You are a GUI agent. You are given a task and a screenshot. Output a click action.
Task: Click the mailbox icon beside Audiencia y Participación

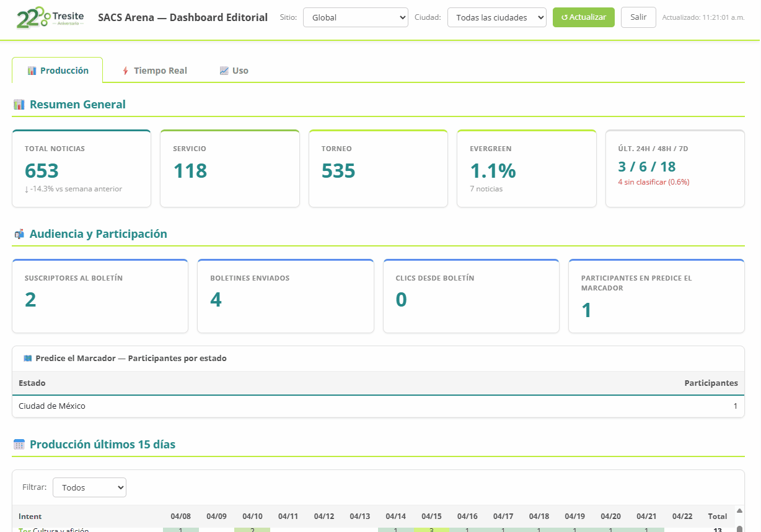point(19,234)
